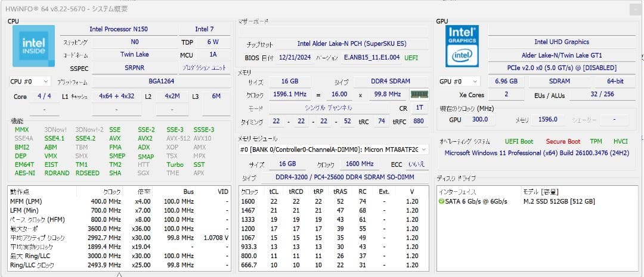Click the BIOS version E.ANB15_11.E1.004 field

pyautogui.click(x=371, y=57)
